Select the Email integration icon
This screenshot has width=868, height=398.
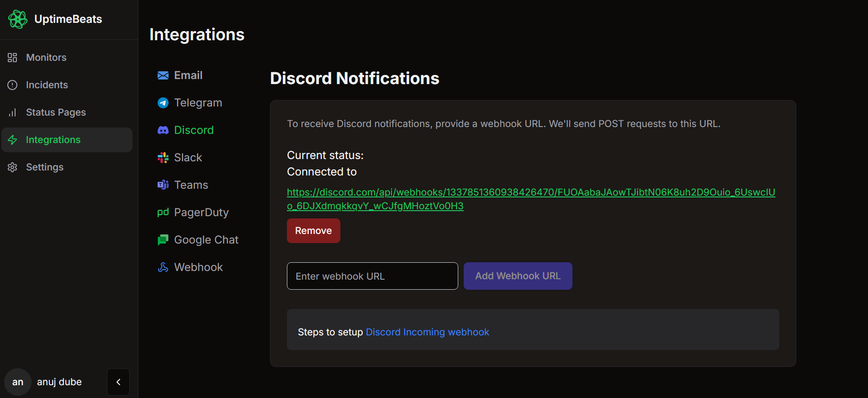163,75
